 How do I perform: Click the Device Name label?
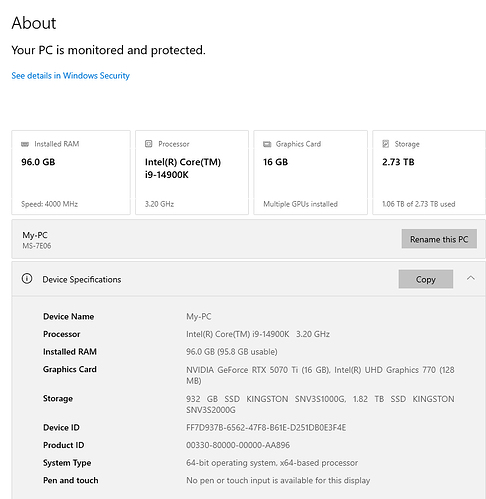click(68, 316)
